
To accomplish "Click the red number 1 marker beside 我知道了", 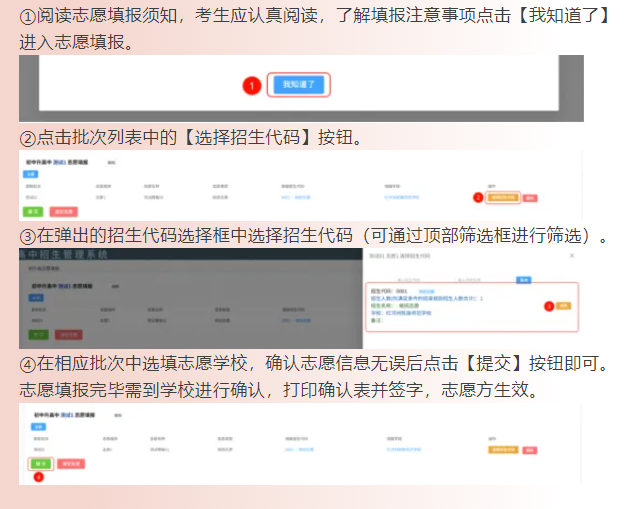I will pyautogui.click(x=253, y=86).
